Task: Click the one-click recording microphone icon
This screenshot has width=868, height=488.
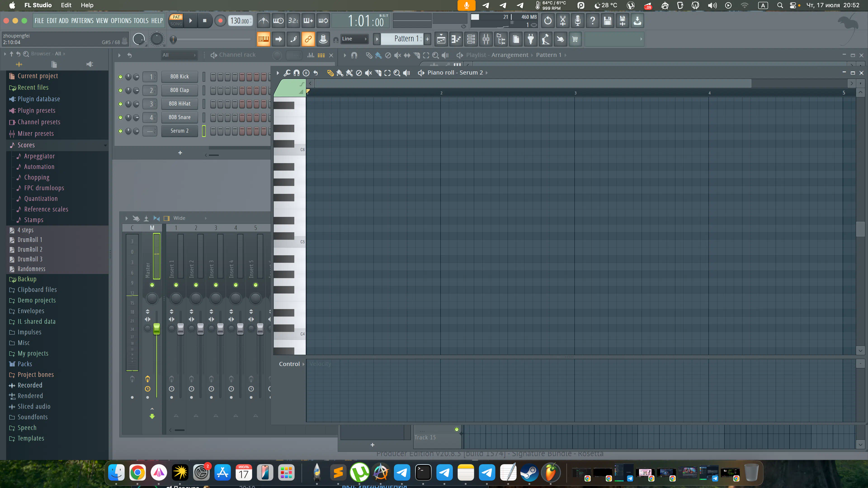Action: point(577,21)
